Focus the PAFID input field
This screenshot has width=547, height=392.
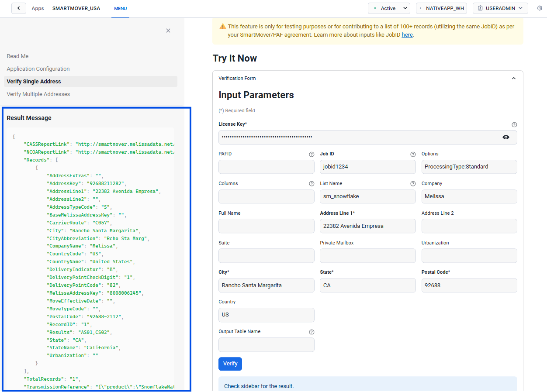click(267, 167)
